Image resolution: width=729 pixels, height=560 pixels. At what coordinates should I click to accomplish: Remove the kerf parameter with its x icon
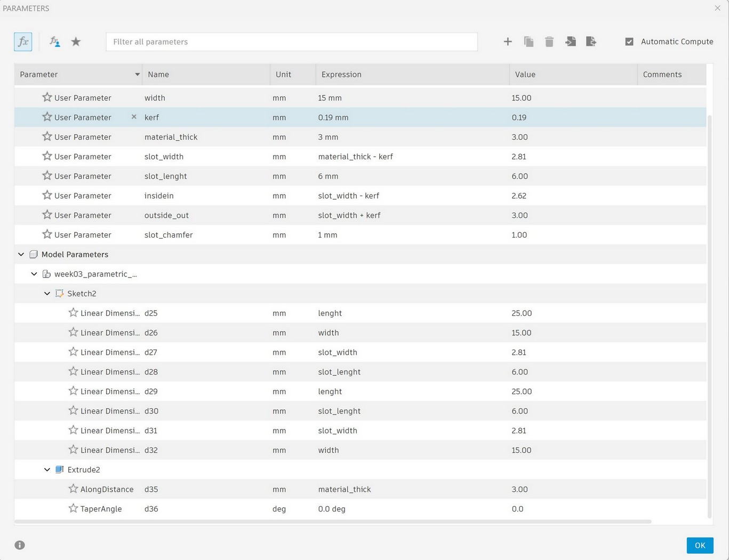134,117
